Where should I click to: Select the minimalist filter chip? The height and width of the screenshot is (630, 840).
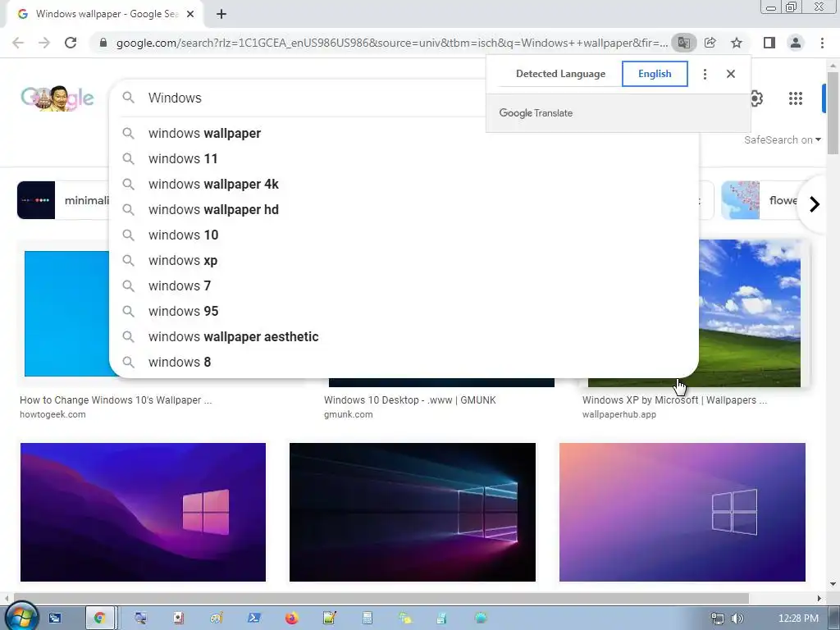(63, 200)
